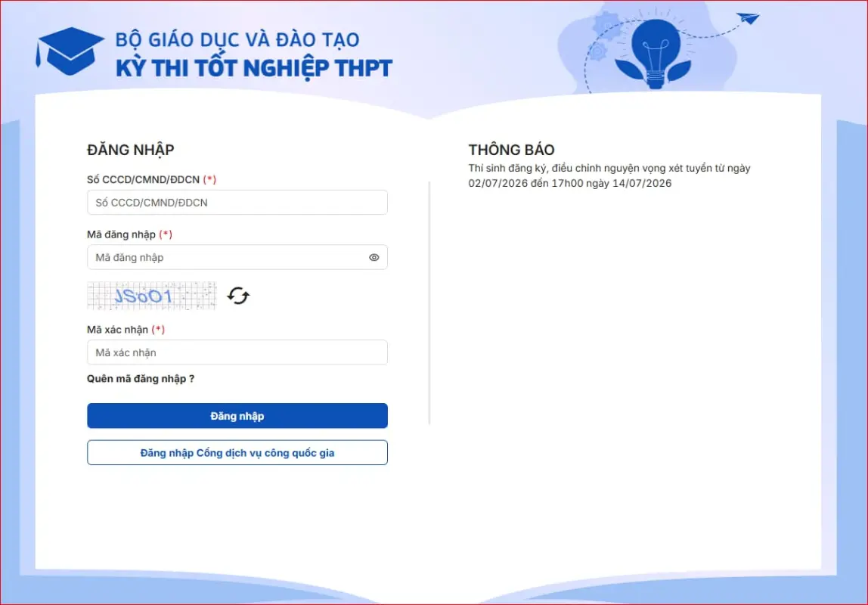Screen dimensions: 868x605
Task: Click the ĐĂNG NHẬP heading
Action: tap(131, 150)
